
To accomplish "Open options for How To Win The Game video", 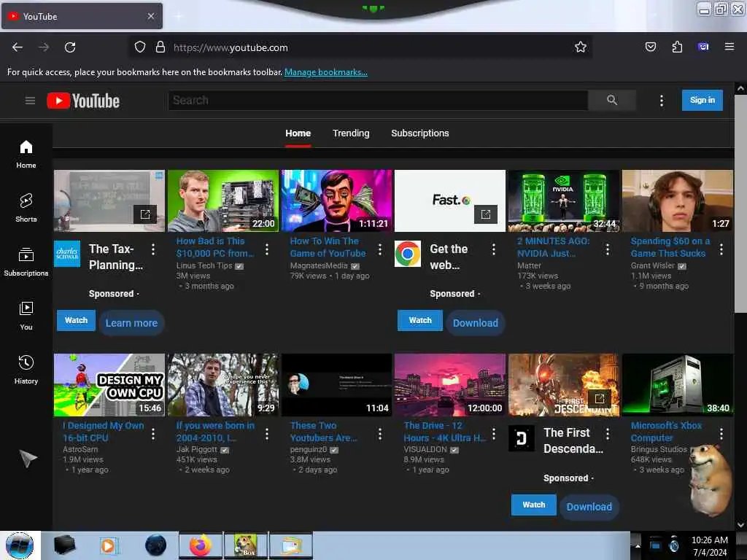I will 379,249.
